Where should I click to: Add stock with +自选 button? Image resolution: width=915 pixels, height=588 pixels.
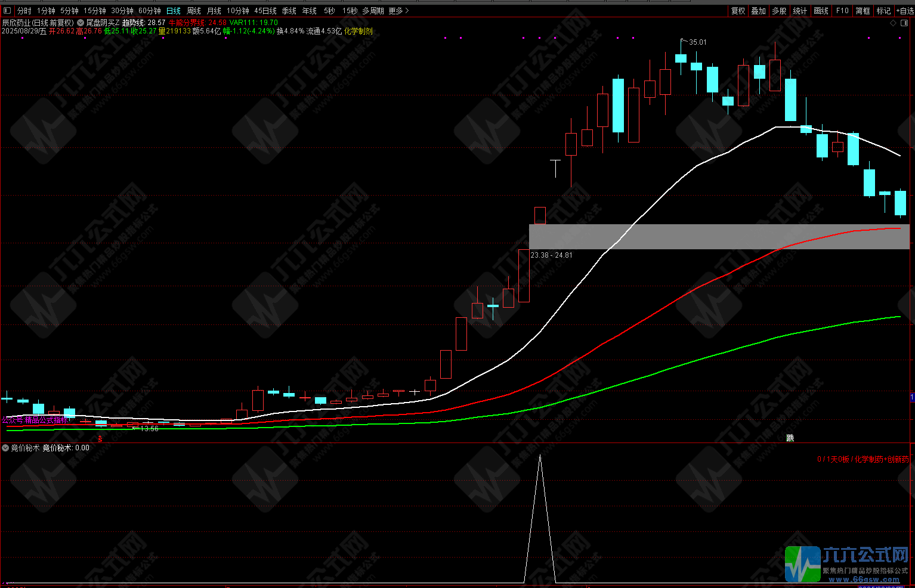905,11
